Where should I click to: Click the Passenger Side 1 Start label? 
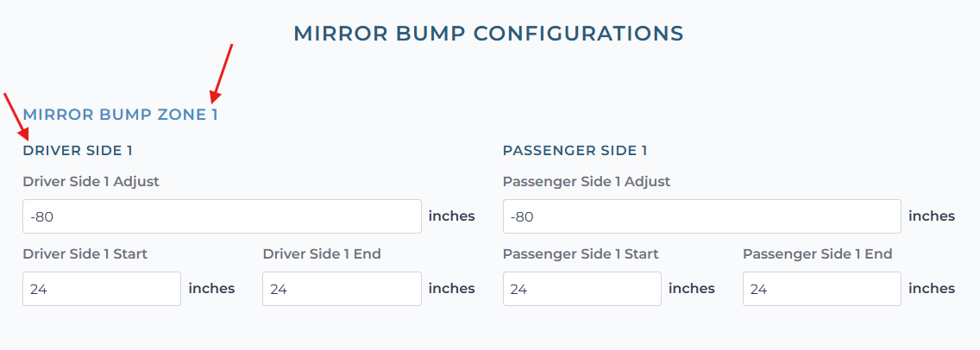coord(581,254)
